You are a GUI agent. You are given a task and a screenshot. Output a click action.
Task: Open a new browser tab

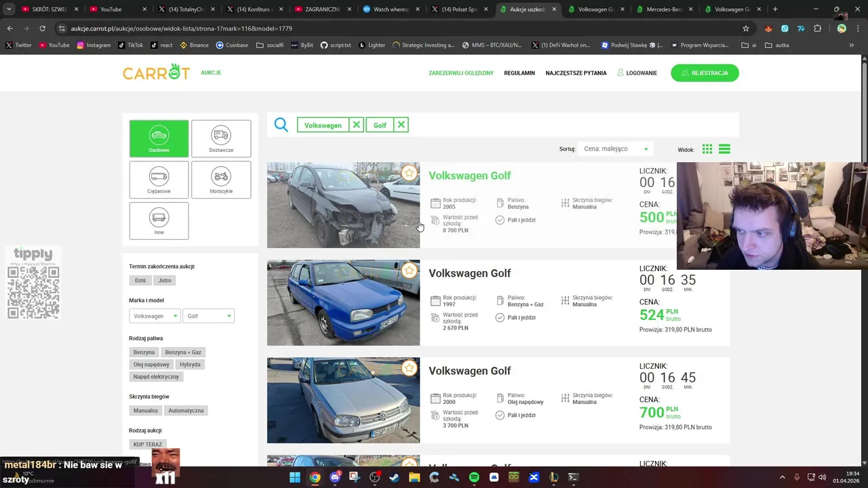coord(775,9)
